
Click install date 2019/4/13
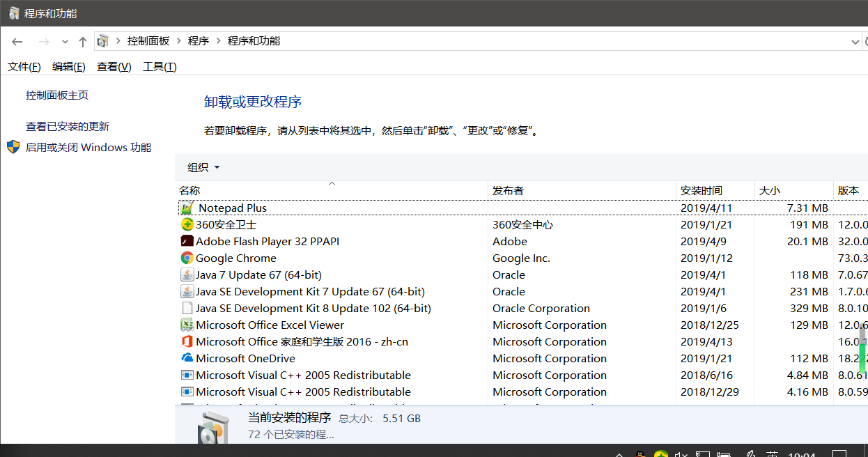click(707, 341)
